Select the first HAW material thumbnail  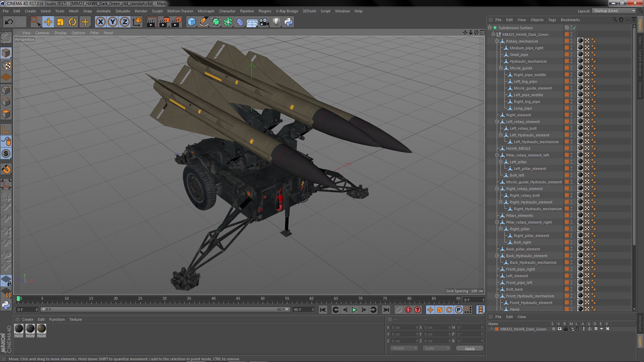(x=19, y=329)
